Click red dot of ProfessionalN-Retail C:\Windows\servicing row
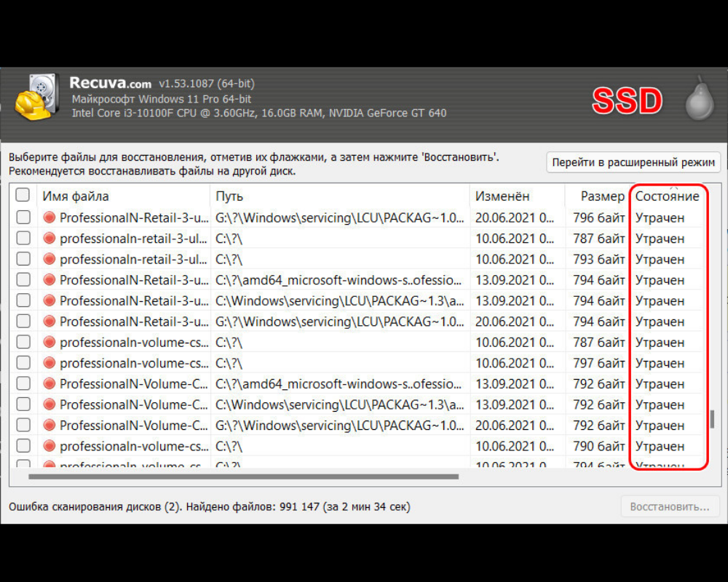Viewport: 728px width, 582px height. pos(50,300)
